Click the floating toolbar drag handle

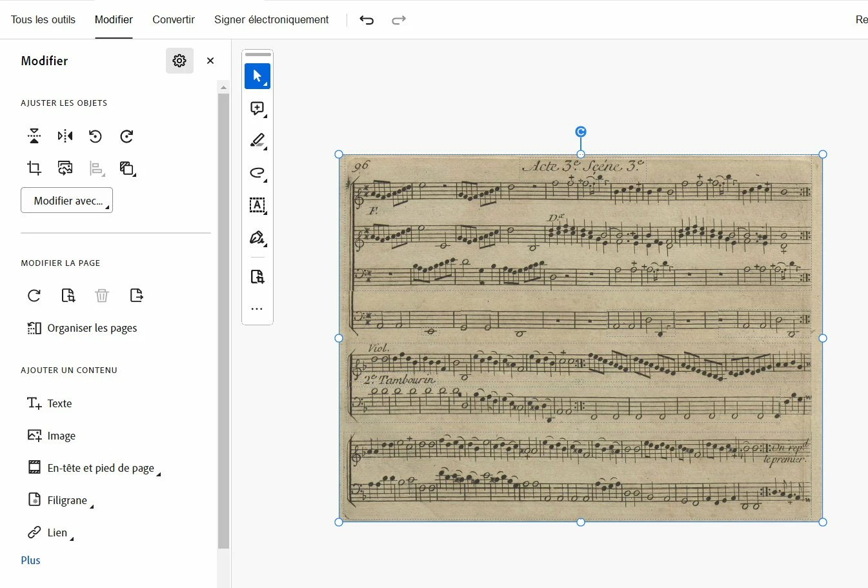[257, 54]
